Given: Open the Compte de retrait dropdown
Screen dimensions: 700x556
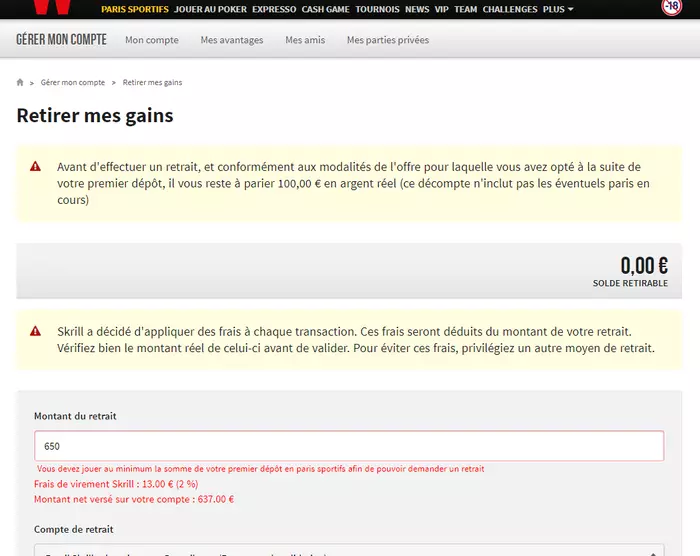Looking at the screenshot, I should [x=349, y=550].
